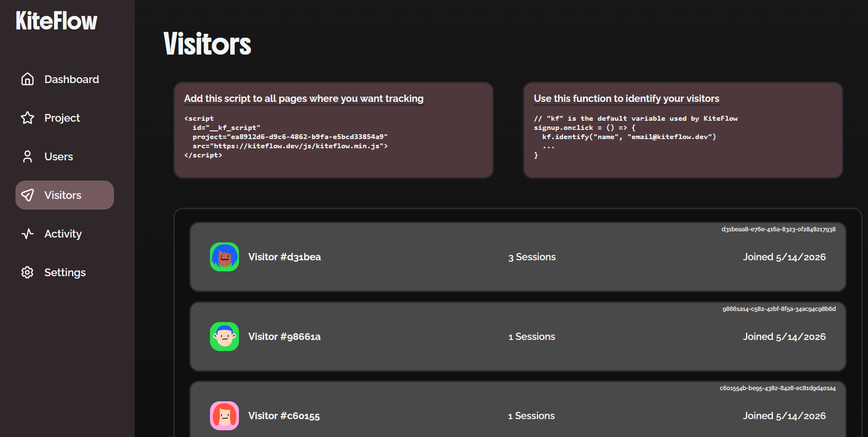Click the Project star icon
868x437 pixels.
tap(28, 118)
